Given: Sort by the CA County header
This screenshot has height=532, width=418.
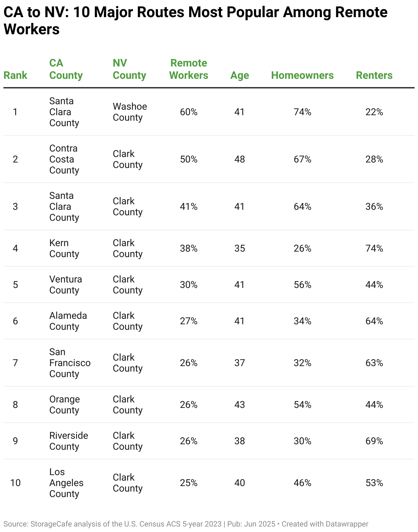Looking at the screenshot, I should pyautogui.click(x=66, y=69).
